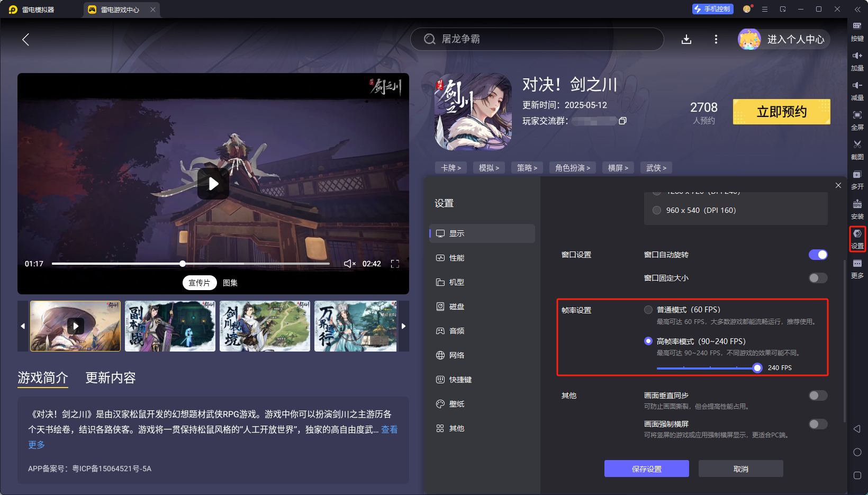Image resolution: width=868 pixels, height=495 pixels.
Task: Click the download icon beside search bar
Action: pyautogui.click(x=686, y=39)
